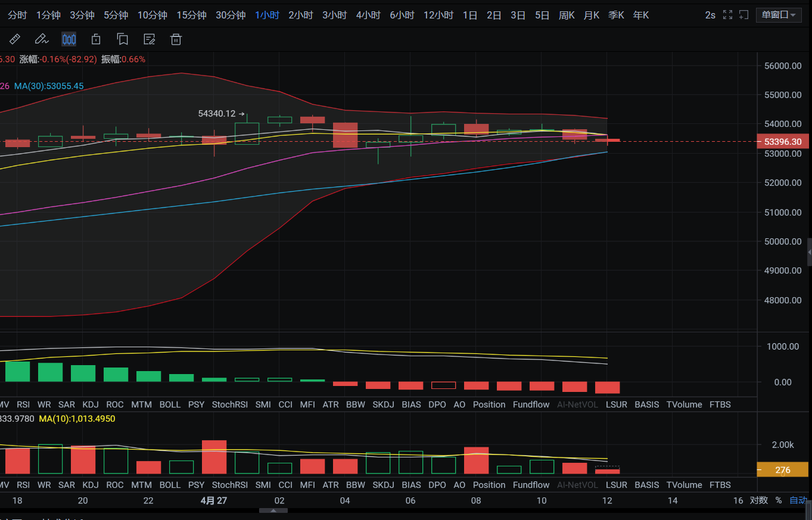The image size is (812, 520).
Task: Toggle the % percentage scale
Action: pyautogui.click(x=778, y=500)
